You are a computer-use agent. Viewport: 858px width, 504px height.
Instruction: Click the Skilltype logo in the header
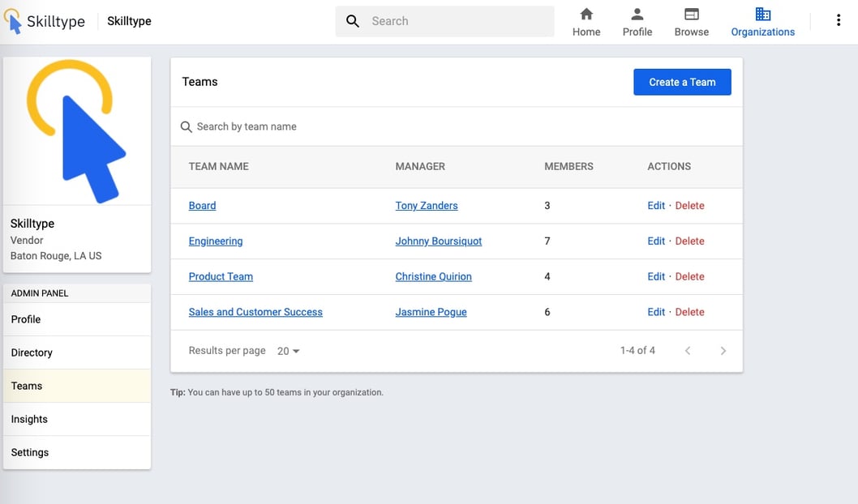45,22
